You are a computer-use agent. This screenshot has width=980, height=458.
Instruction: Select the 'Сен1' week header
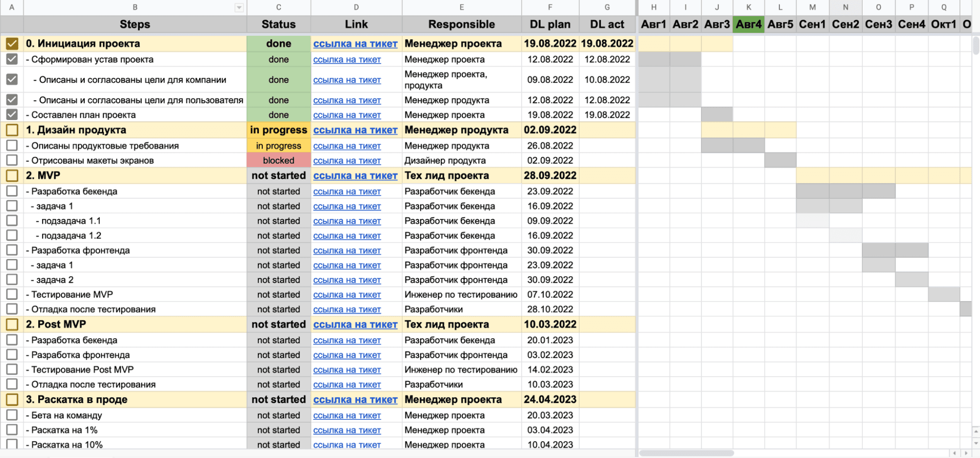click(x=812, y=24)
